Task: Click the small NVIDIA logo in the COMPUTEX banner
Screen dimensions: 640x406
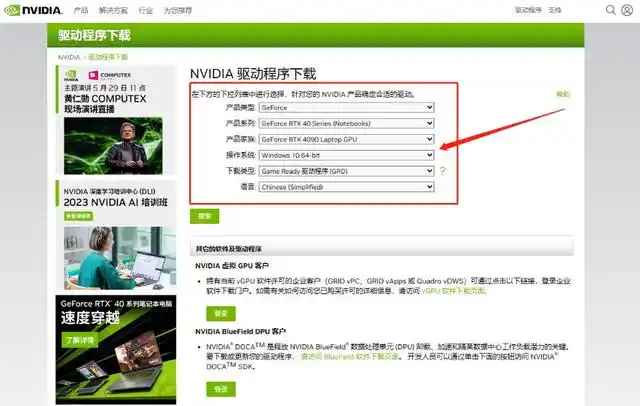Action: pos(71,75)
